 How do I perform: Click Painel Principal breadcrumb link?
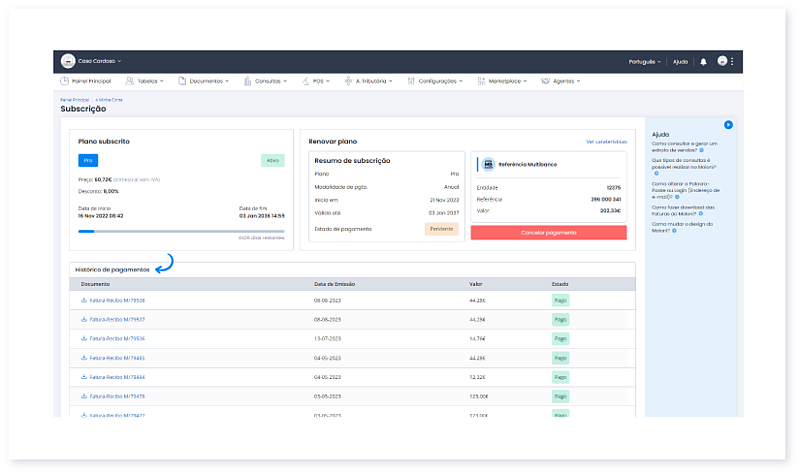pyautogui.click(x=74, y=100)
